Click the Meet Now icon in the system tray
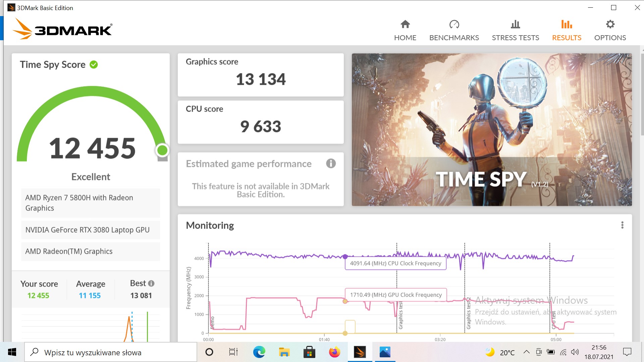The width and height of the screenshot is (644, 362). point(539,352)
